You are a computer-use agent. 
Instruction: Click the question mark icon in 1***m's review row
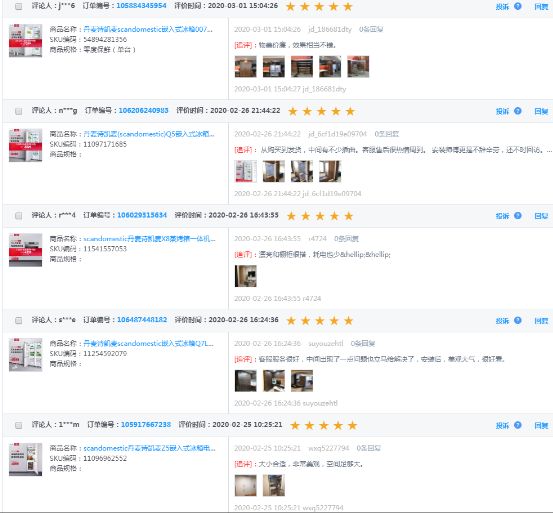click(x=517, y=425)
